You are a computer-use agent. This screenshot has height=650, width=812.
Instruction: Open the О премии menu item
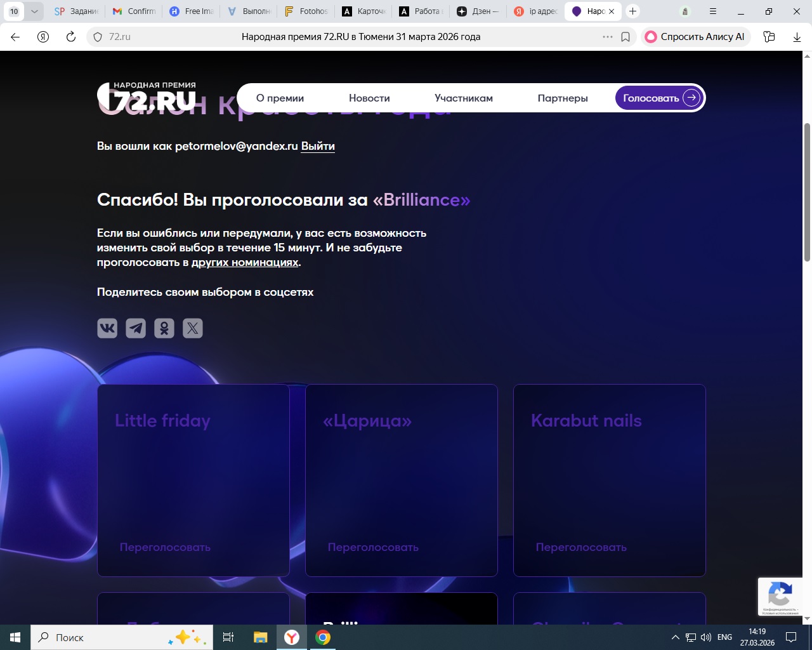click(x=280, y=98)
